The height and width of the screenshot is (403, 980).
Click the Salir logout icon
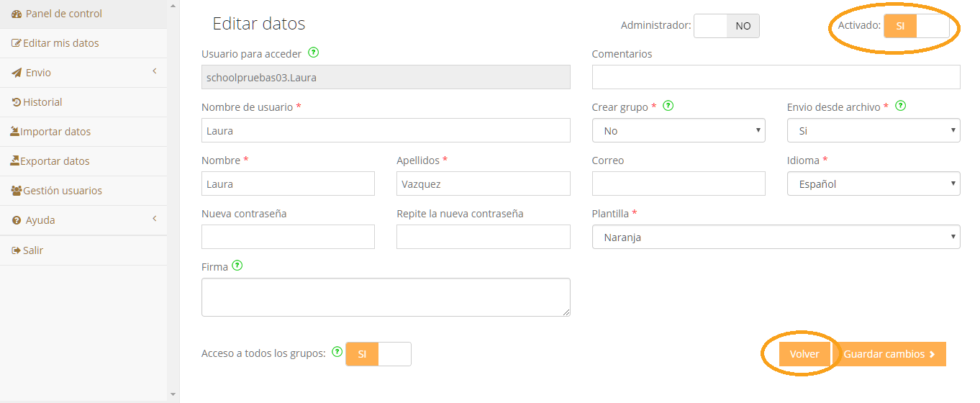tap(16, 250)
